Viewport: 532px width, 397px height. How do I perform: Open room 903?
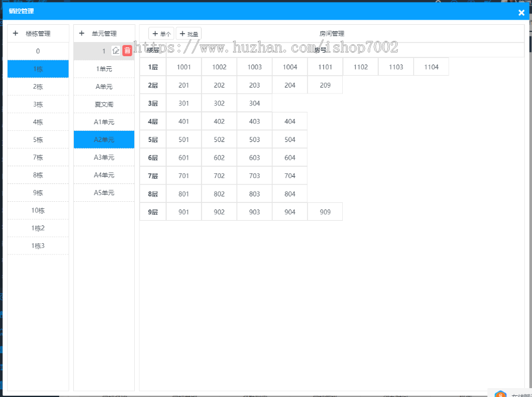pos(254,212)
